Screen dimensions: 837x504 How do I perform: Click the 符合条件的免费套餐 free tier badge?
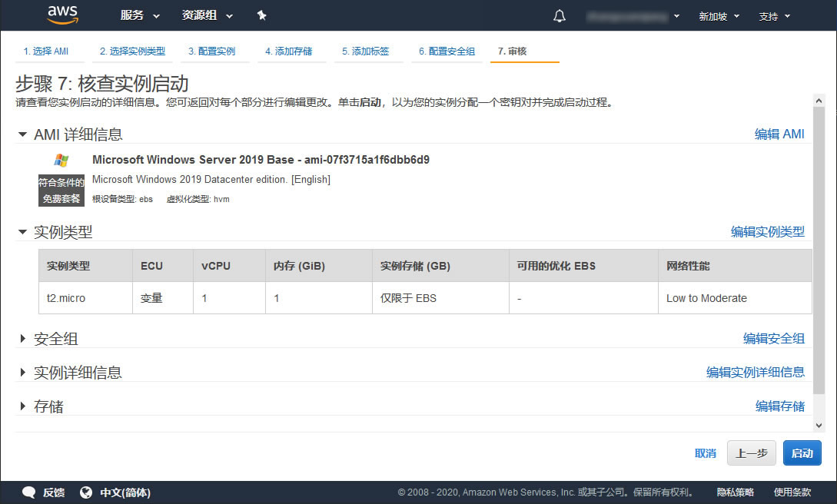[61, 191]
